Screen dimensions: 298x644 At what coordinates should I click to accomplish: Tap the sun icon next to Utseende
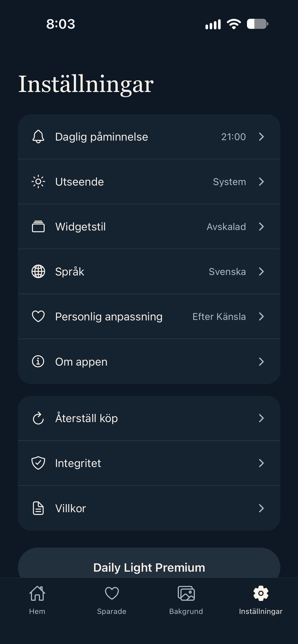38,182
